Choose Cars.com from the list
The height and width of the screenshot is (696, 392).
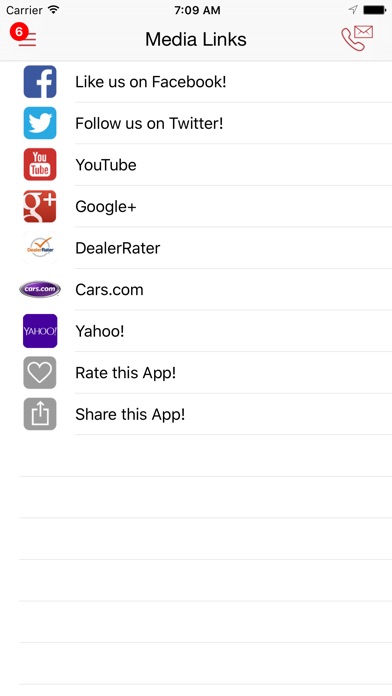pos(196,289)
